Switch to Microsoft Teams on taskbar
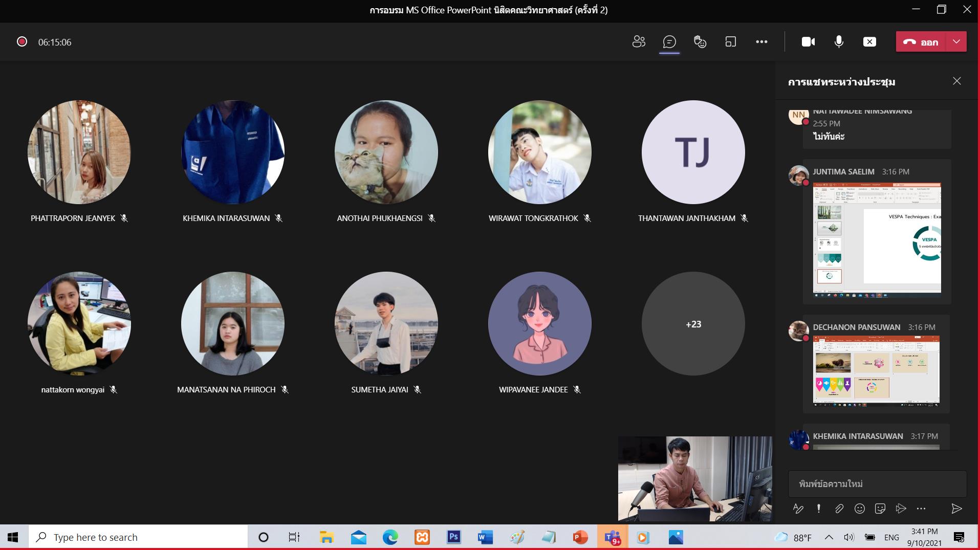The height and width of the screenshot is (550, 980). point(612,537)
